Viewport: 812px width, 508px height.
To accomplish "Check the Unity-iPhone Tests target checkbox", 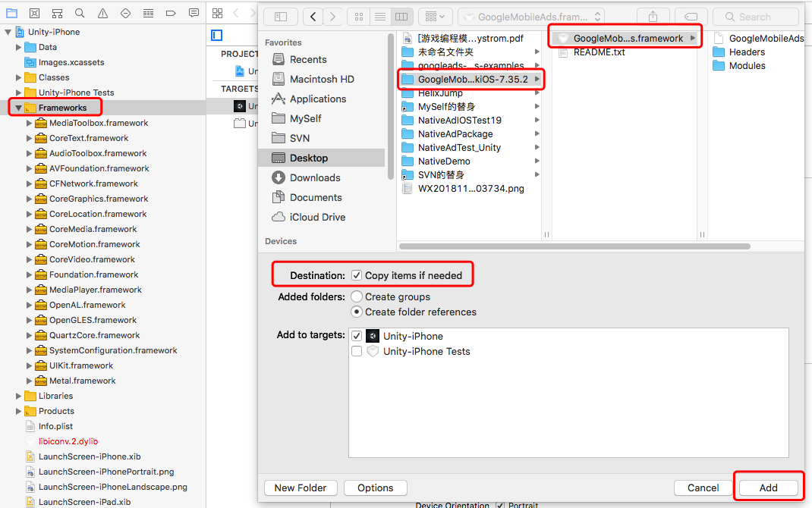I will pyautogui.click(x=356, y=351).
